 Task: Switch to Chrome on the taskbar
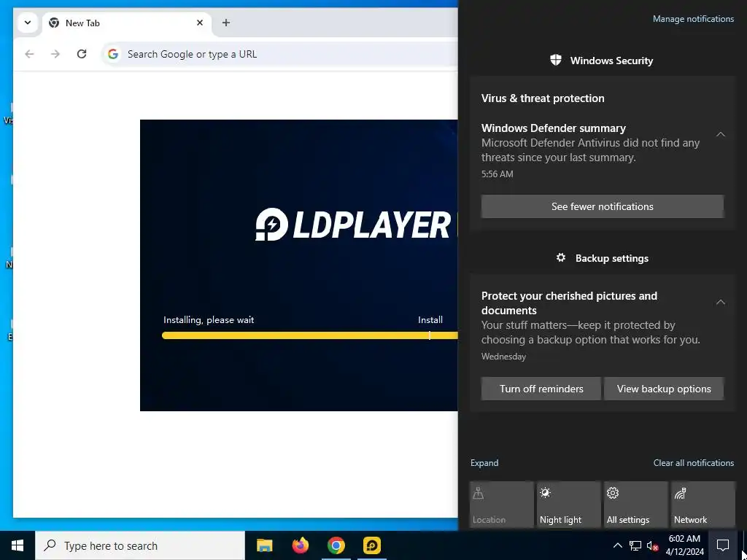point(336,545)
